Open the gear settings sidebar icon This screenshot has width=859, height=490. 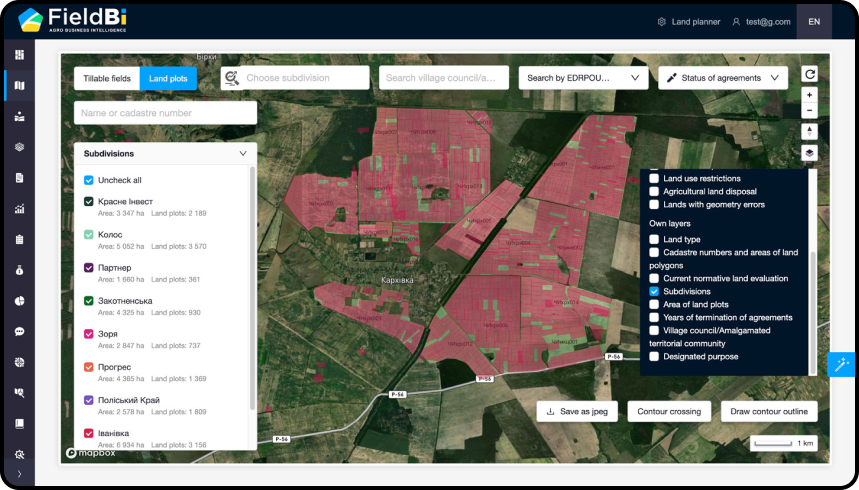click(20, 454)
